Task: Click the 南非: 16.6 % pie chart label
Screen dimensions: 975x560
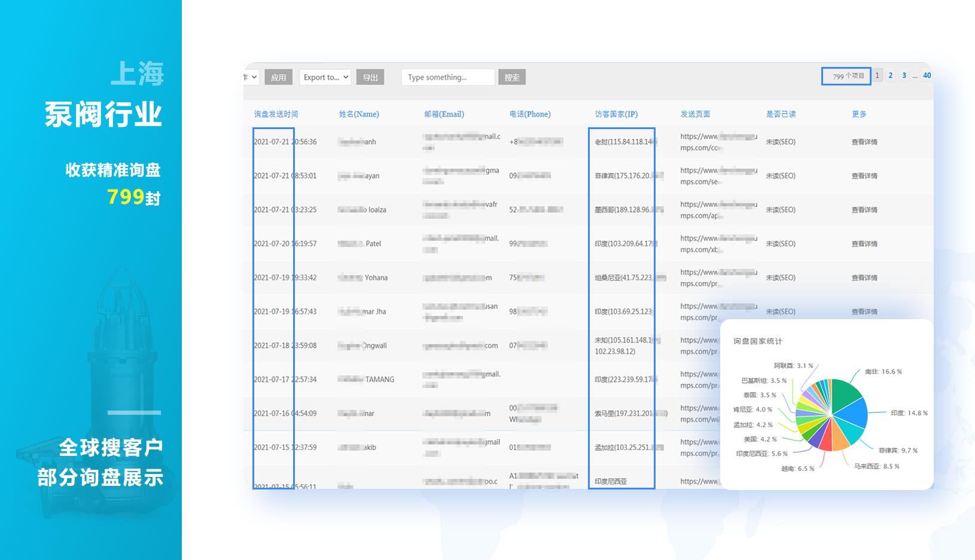Action: 883,372
